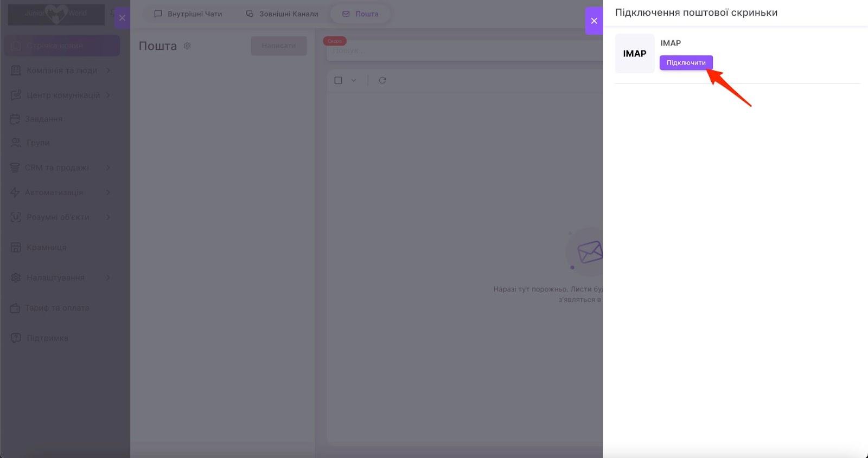Expand Компанія та люди menu
868x458 pixels.
pos(62,70)
